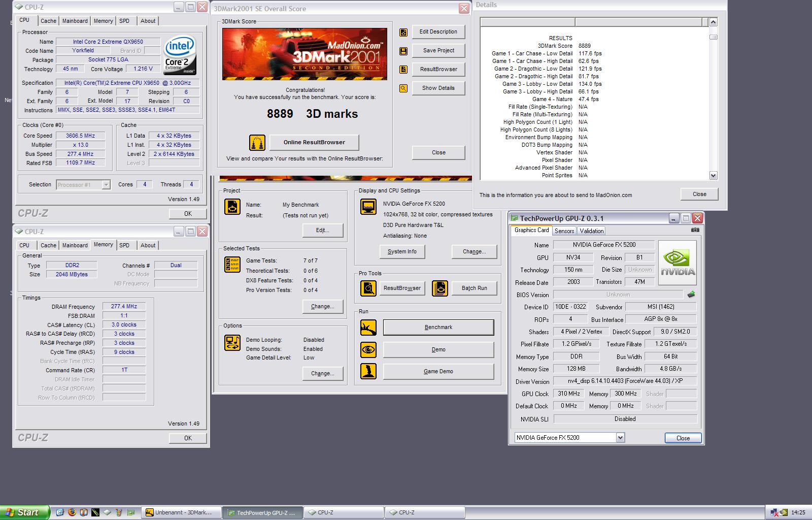Open the Sensors tab in GPU-Z
This screenshot has width=812, height=520.
tap(564, 231)
